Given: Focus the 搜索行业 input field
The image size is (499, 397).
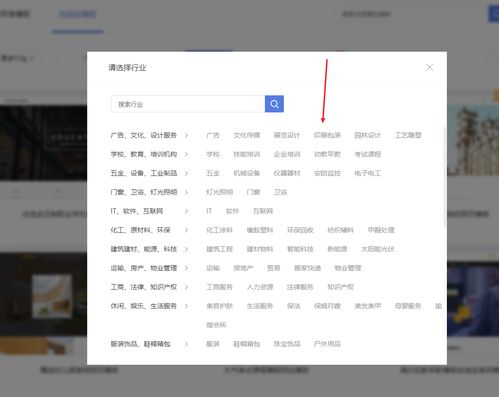Looking at the screenshot, I should coord(188,104).
